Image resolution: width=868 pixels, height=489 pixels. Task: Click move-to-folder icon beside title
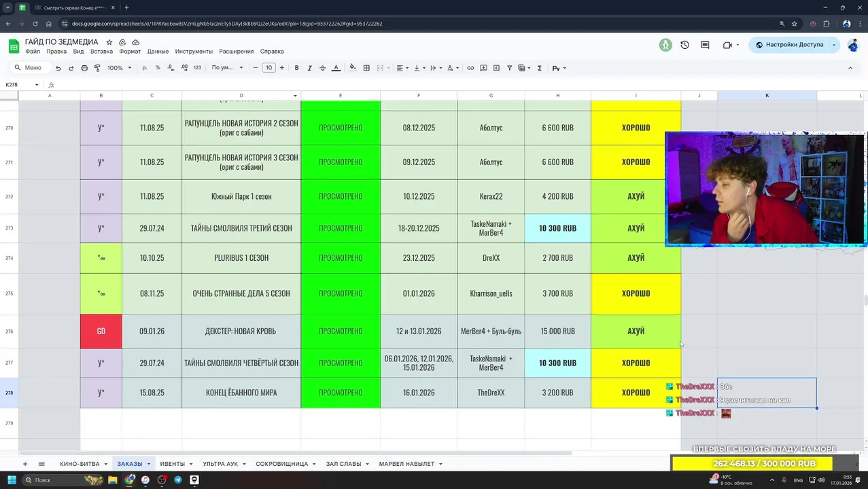pos(122,42)
